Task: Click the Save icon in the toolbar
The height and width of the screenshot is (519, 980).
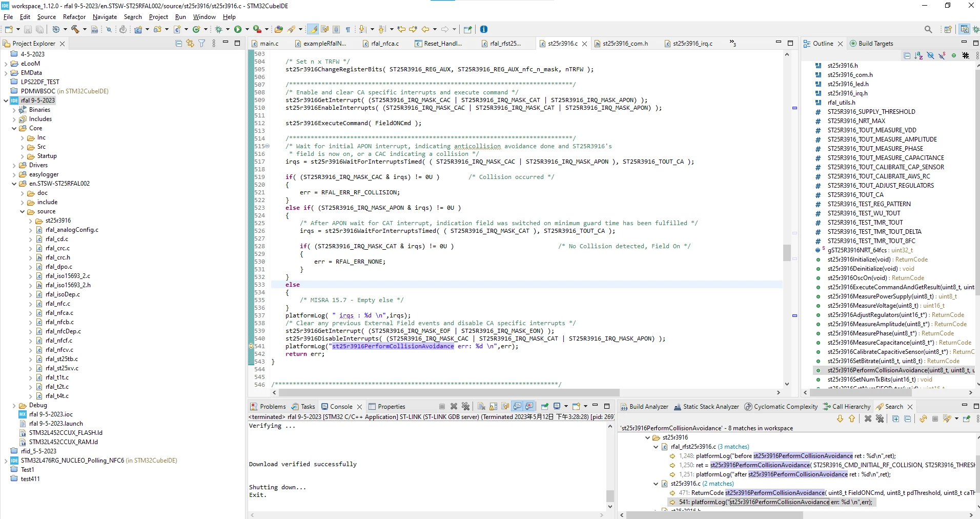Action: pos(28,29)
